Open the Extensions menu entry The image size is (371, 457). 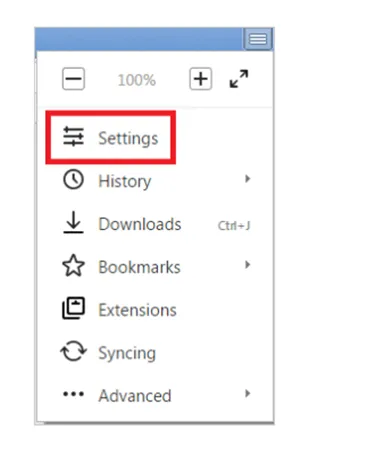tap(155, 309)
